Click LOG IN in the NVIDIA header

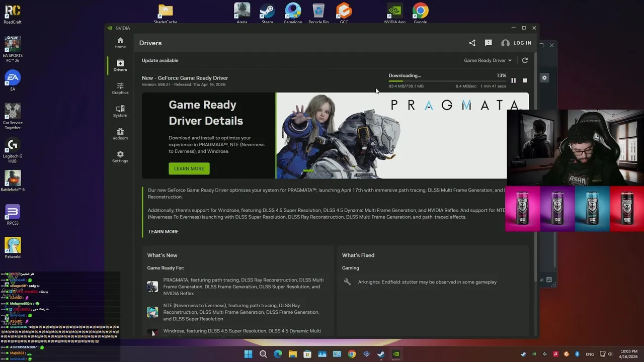[516, 43]
